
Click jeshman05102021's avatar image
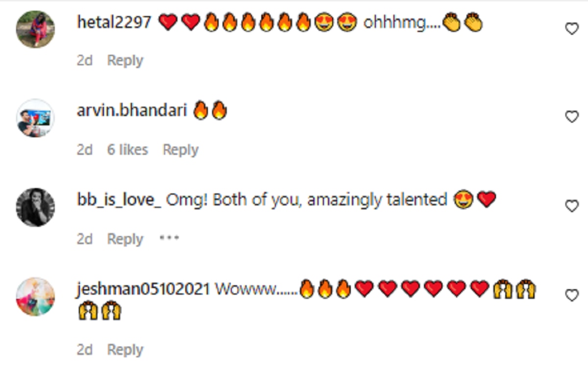(35, 296)
